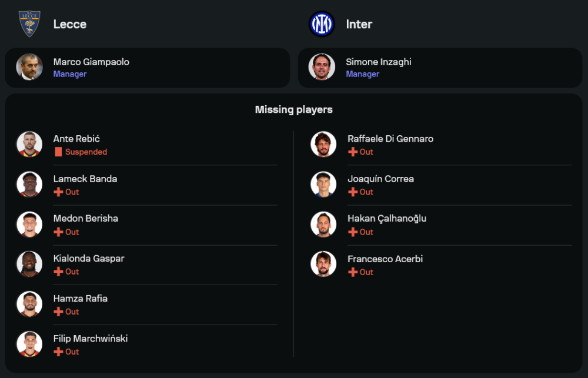
Task: Click the injury cross icon under Lameck Banda
Action: [x=58, y=192]
